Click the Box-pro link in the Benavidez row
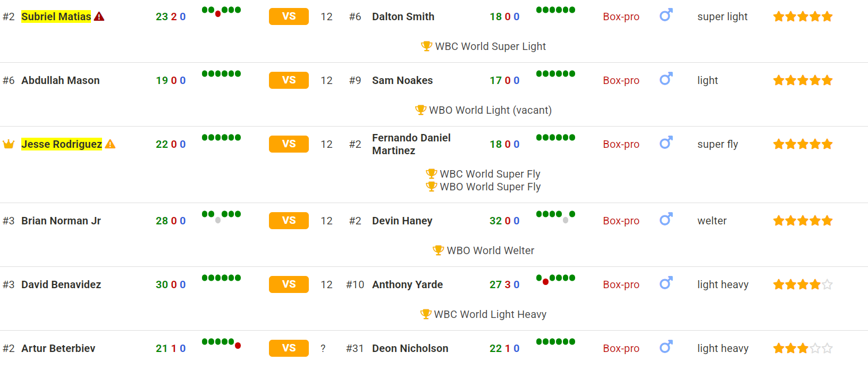 (x=621, y=284)
